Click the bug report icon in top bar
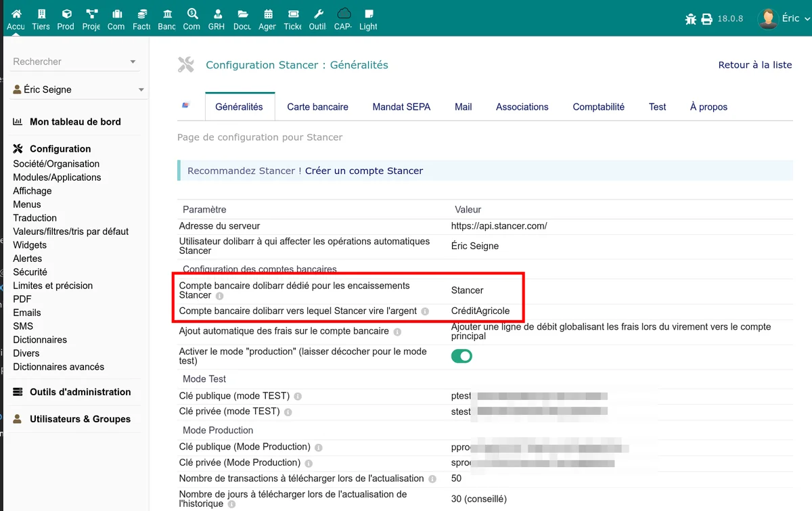 point(691,19)
